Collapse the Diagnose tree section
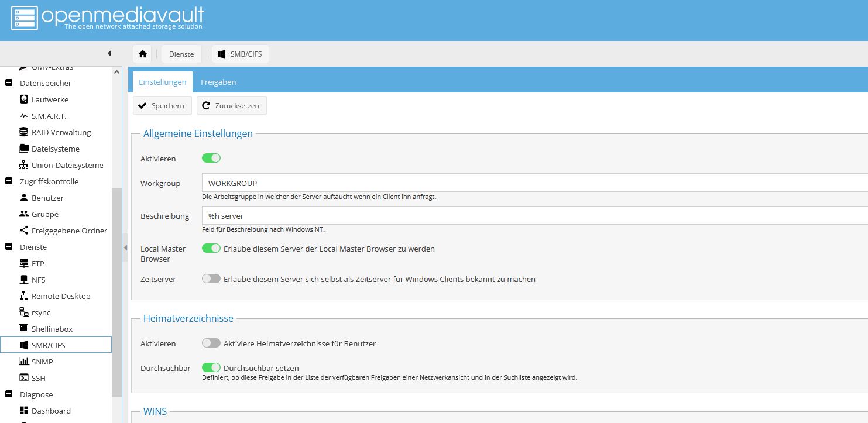The height and width of the screenshot is (423, 868). (x=9, y=394)
